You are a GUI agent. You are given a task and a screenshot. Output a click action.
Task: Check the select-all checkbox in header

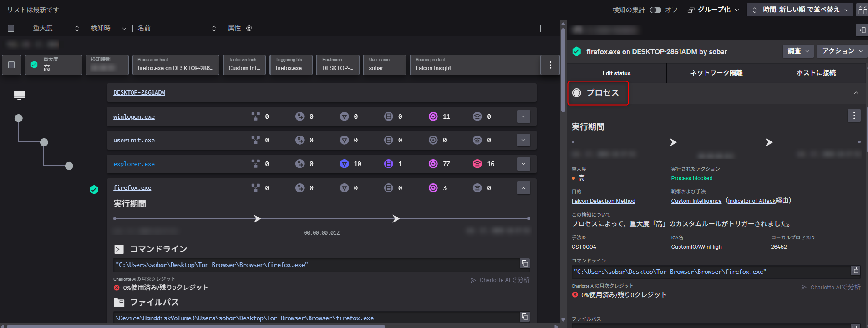coord(11,28)
